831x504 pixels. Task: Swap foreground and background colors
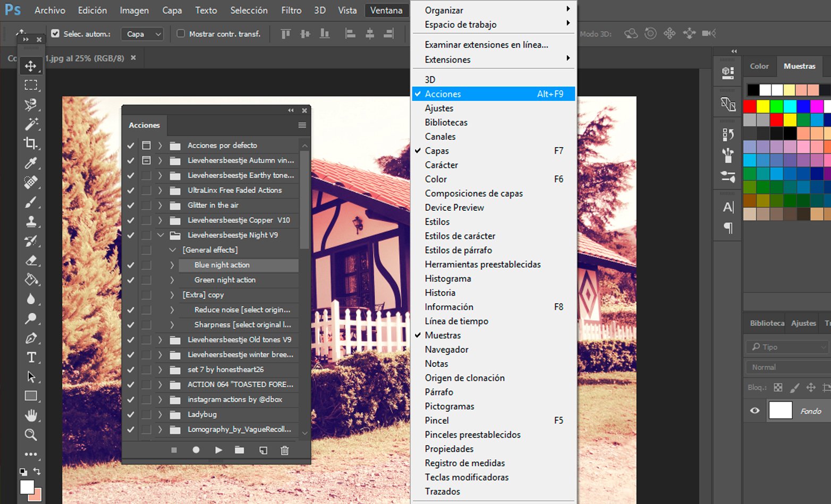(x=37, y=471)
